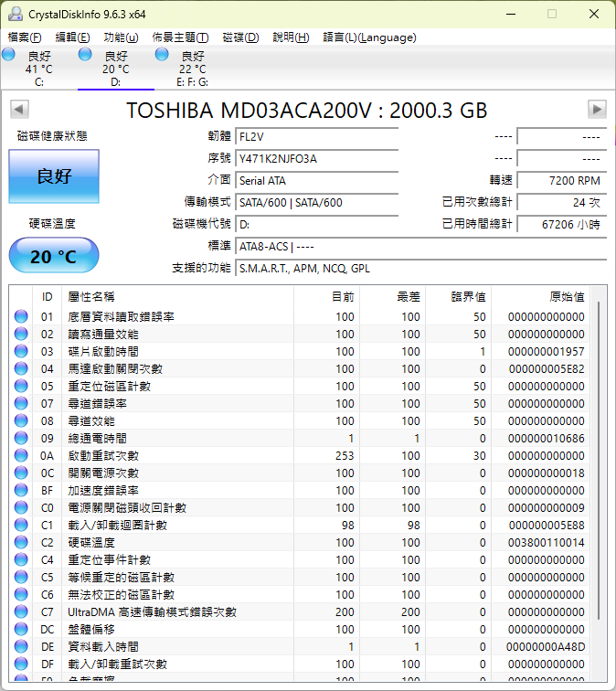Click the 傳輸模式 field SATA/600 | SATA/600

click(317, 203)
